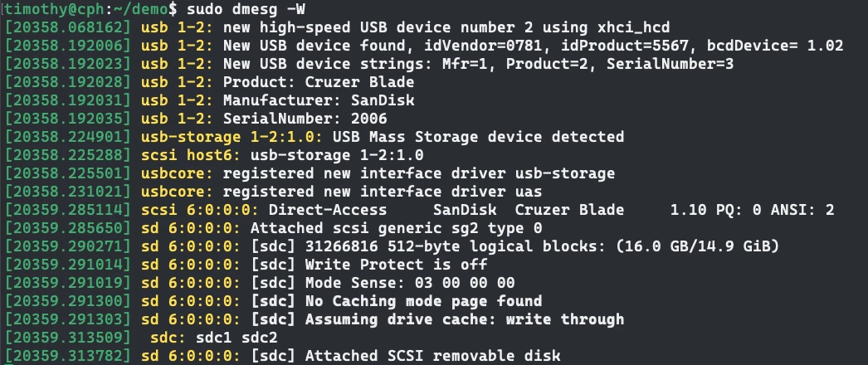This screenshot has width=868, height=365.
Task: Click 'Direct-Access' in the scsi 6:0:0:0 line
Action: pyautogui.click(x=328, y=210)
